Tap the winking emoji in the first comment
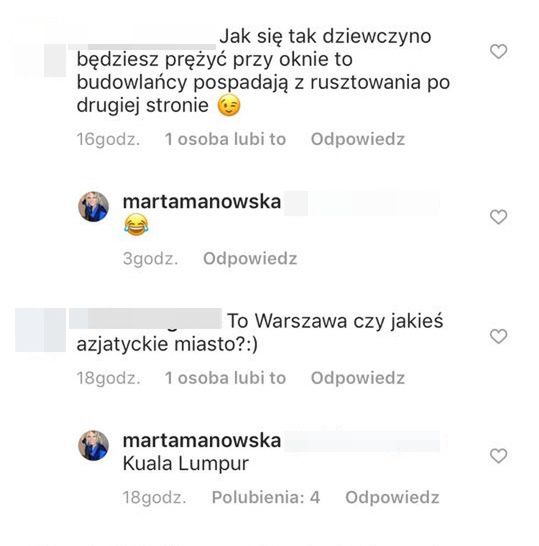 tap(229, 105)
